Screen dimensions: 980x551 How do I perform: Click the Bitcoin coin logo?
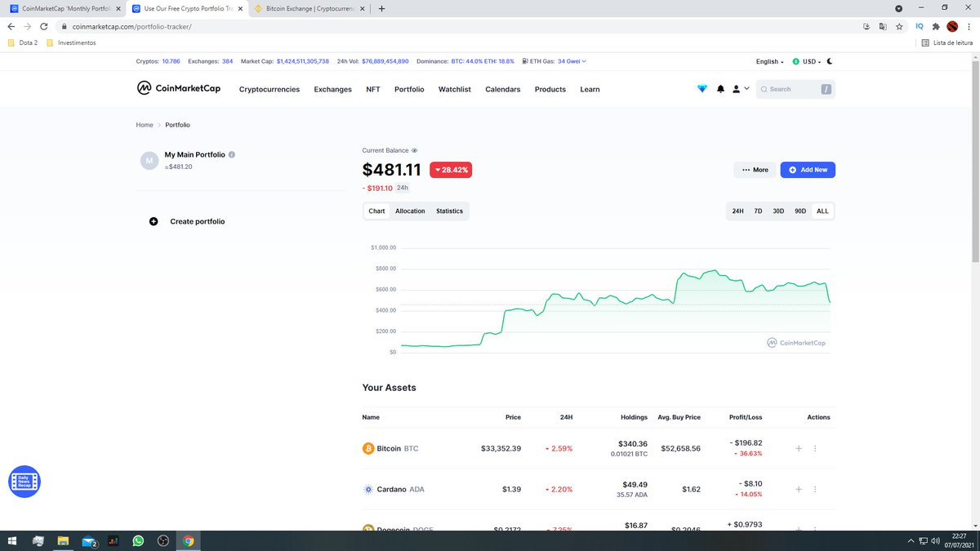point(367,448)
